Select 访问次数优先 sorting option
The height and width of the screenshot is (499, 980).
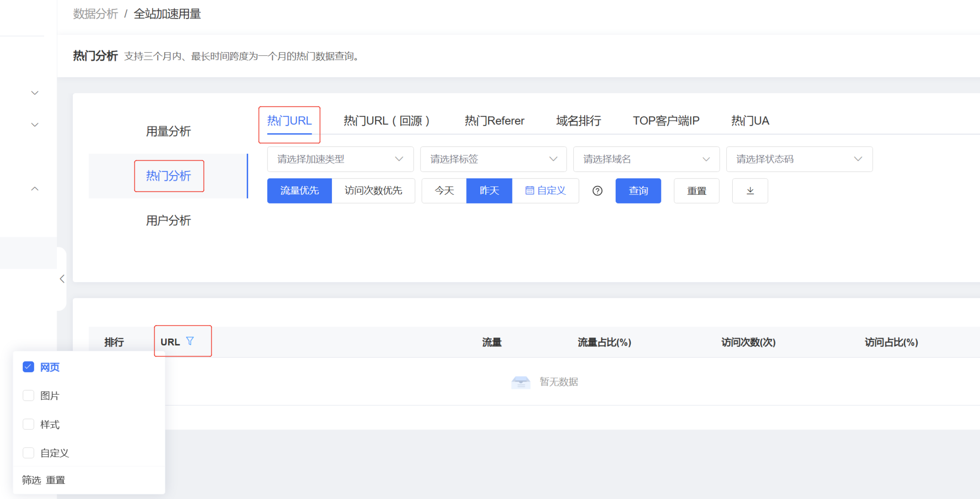373,191
